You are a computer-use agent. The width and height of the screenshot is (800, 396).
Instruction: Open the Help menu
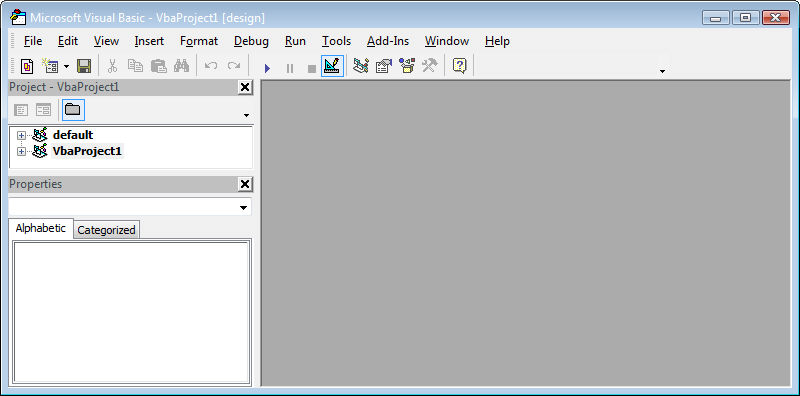pyautogui.click(x=497, y=41)
